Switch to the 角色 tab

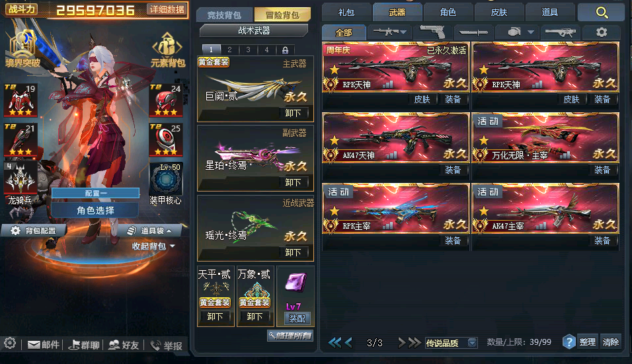coord(448,12)
